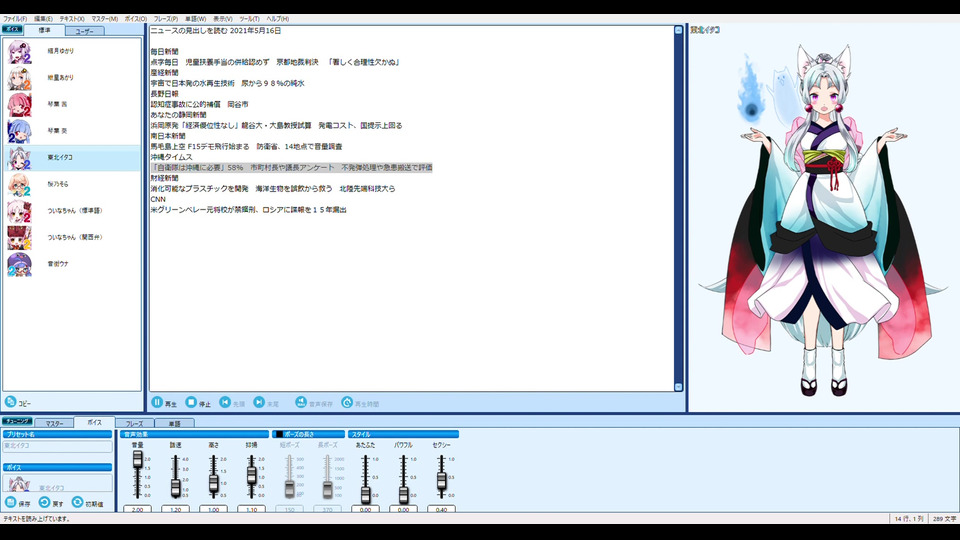
Task: Save audio with the 音声保存 icon
Action: 300,402
